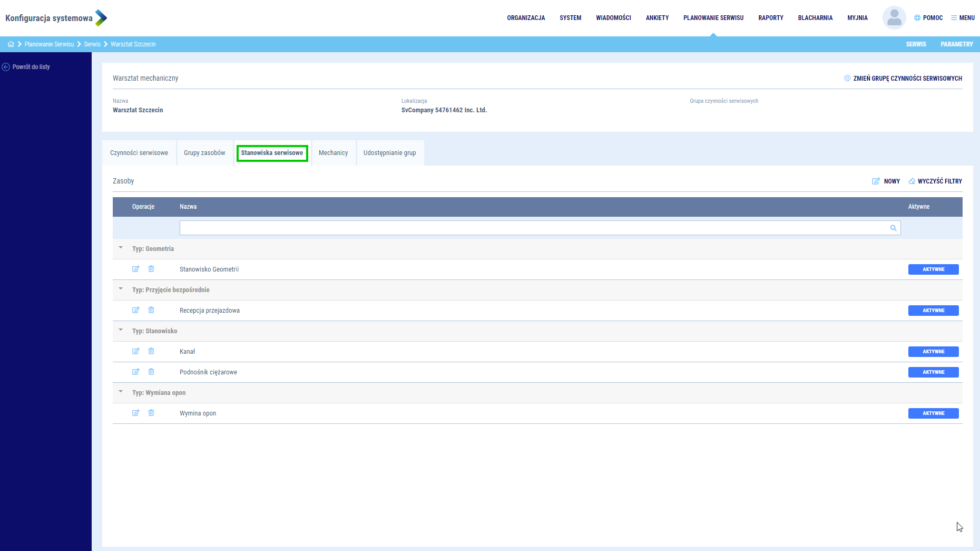Edit the Stanowisko Geometrii row
Screen dimensions: 980x551
click(136, 269)
